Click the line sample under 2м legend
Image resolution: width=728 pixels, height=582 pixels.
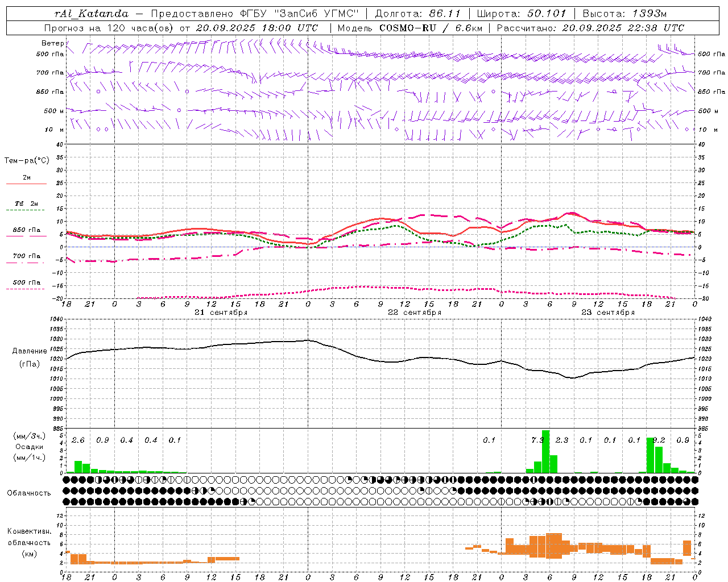(26, 184)
